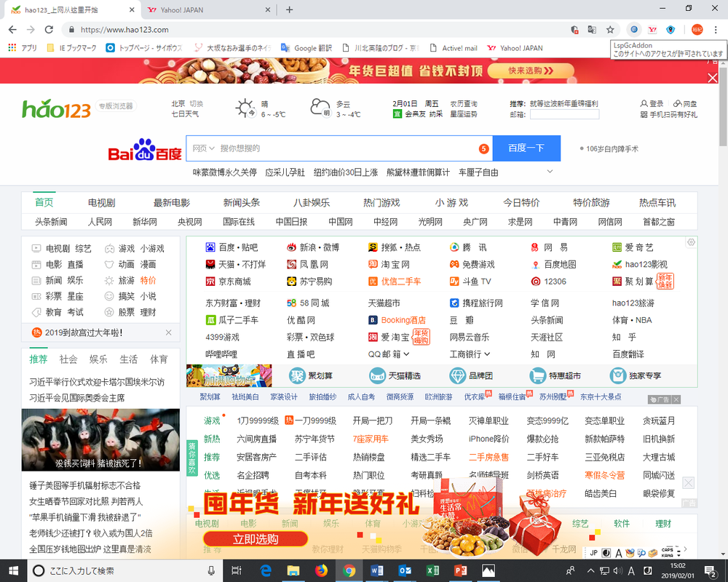Click the 12306 railway icon link

point(536,282)
